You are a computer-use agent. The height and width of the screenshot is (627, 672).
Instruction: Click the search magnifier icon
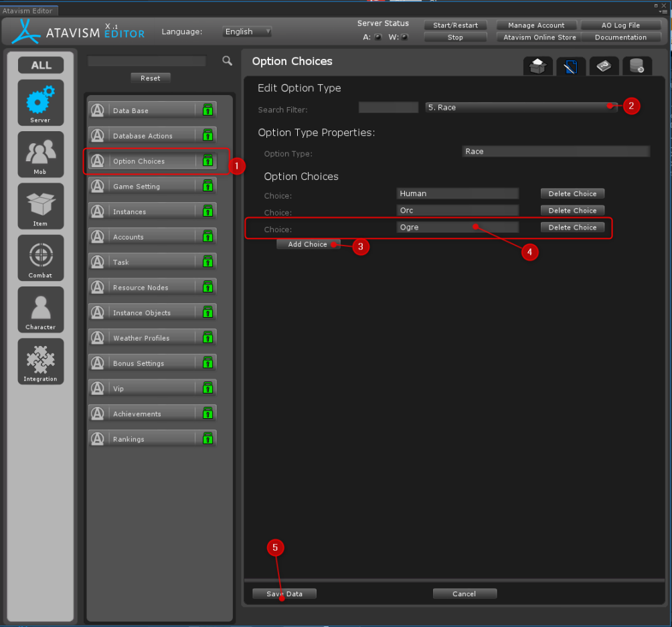point(228,61)
